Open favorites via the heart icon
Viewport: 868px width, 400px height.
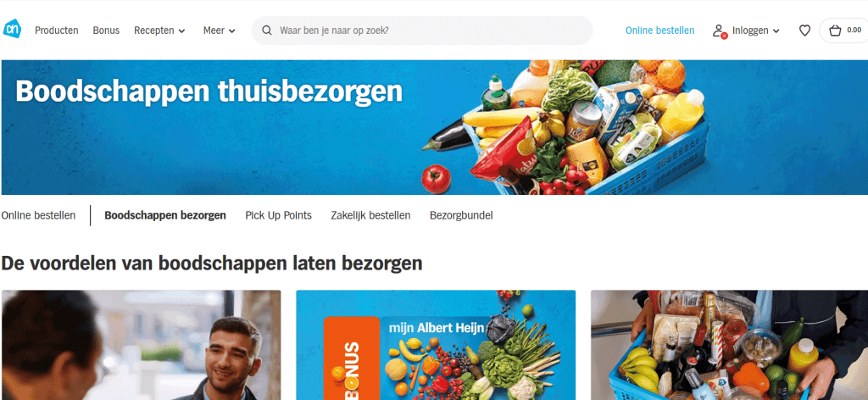coord(805,31)
